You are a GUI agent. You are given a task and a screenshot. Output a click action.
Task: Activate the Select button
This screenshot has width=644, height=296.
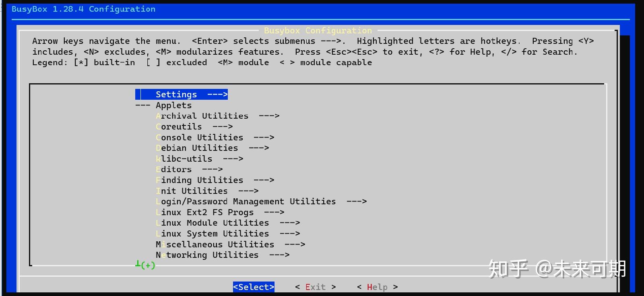pyautogui.click(x=254, y=287)
